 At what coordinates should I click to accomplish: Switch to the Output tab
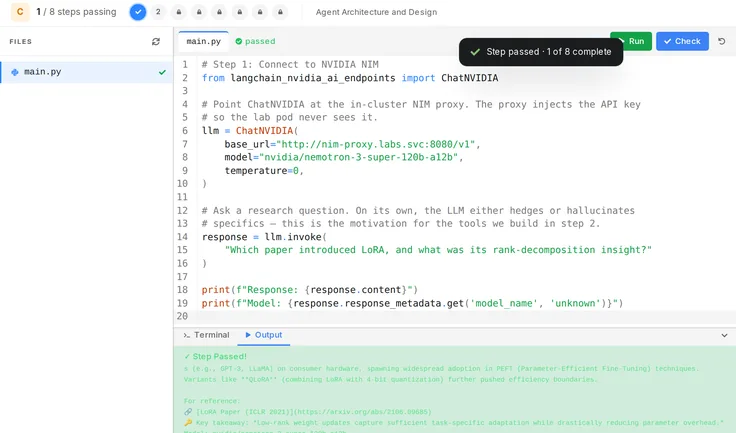pos(264,335)
